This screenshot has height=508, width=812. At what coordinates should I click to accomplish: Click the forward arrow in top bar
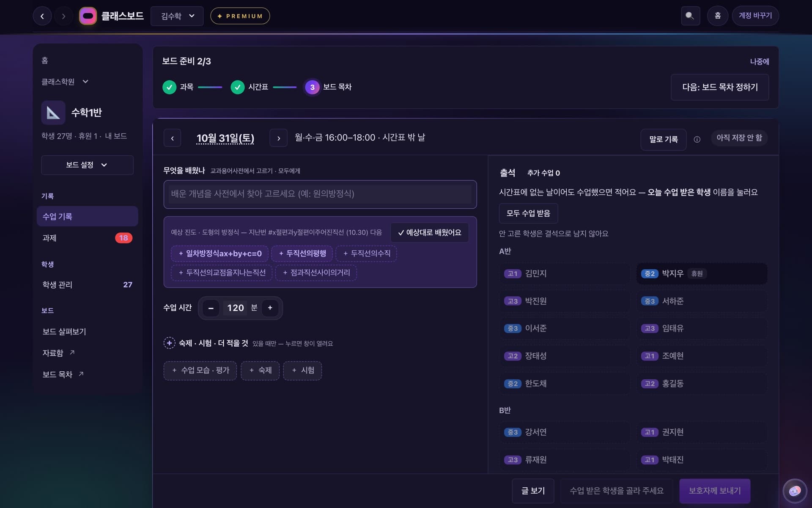pyautogui.click(x=63, y=16)
